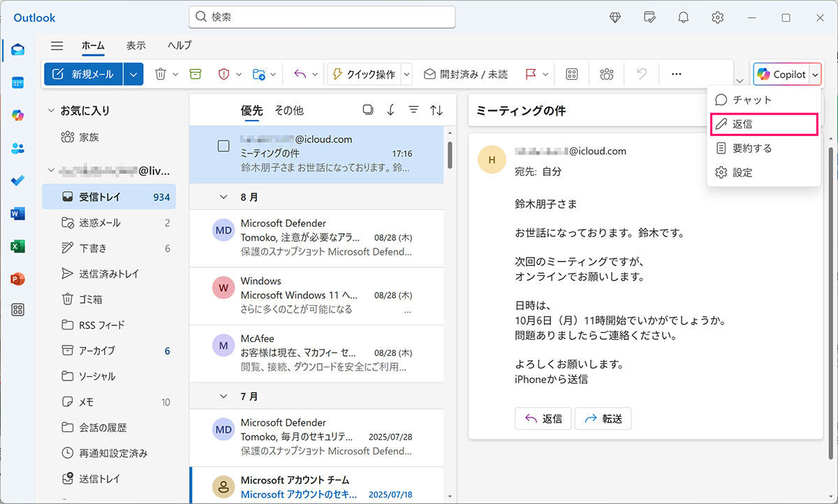Open Calendar from the left sidebar
This screenshot has width=838, height=504.
pos(17,82)
